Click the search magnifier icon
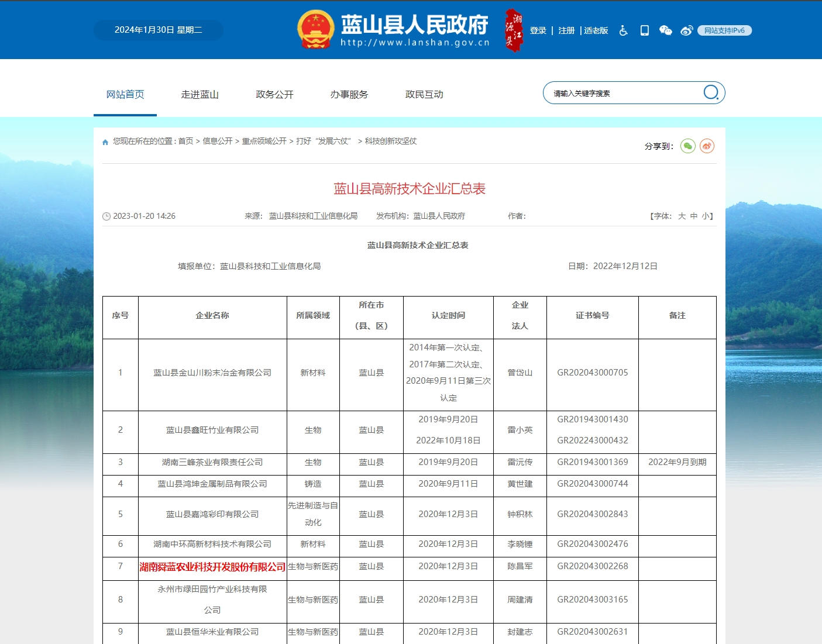Screen dimensions: 822x644 [710, 92]
